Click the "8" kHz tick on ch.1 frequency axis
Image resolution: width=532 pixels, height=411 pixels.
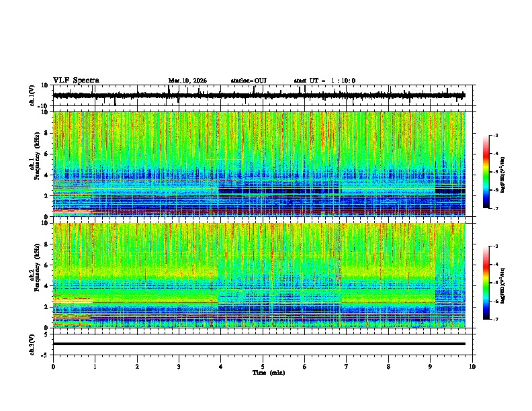pyautogui.click(x=46, y=133)
